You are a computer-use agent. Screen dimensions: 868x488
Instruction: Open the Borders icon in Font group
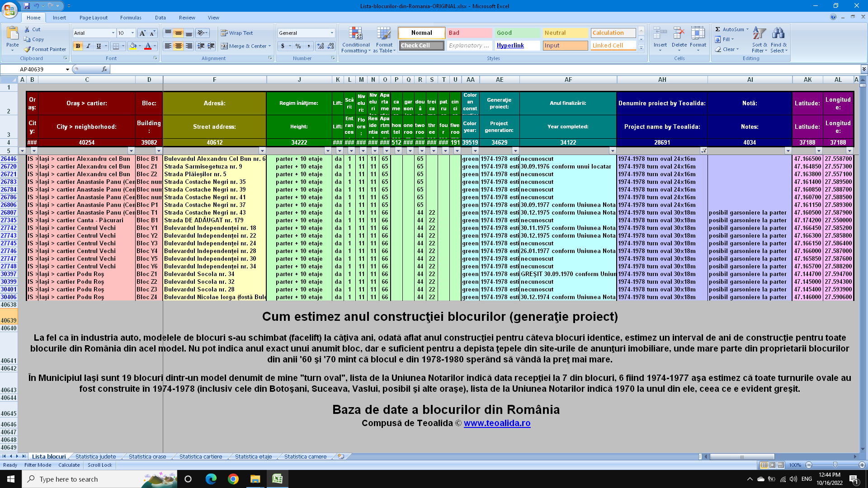coord(116,46)
